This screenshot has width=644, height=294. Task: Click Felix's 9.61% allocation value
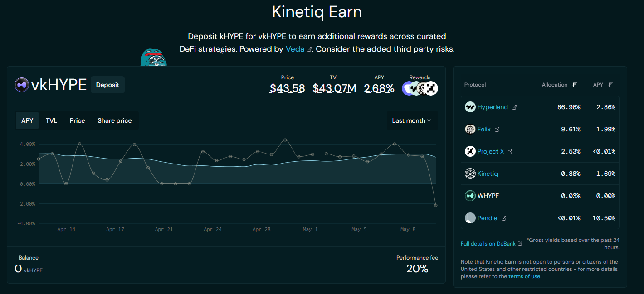[x=571, y=130]
